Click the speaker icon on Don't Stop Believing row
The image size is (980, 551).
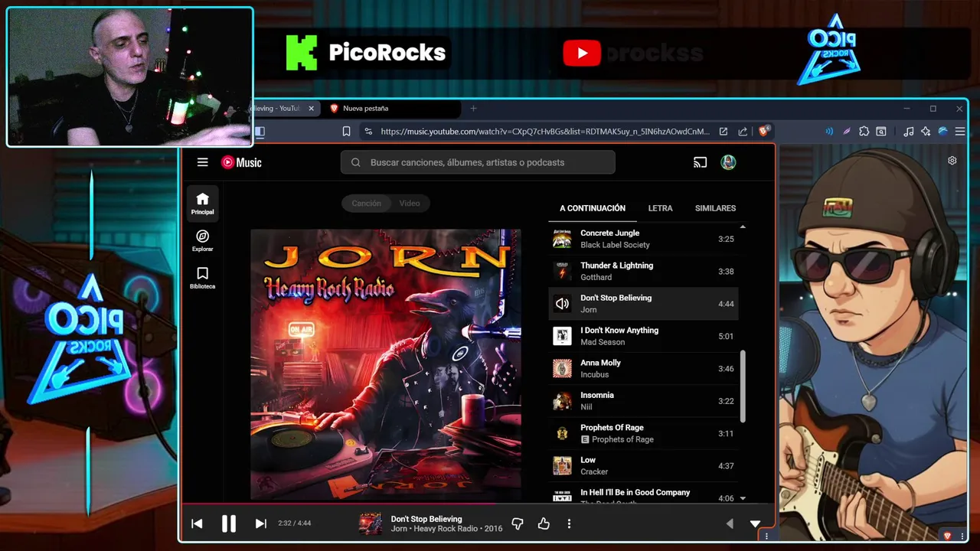(x=562, y=304)
